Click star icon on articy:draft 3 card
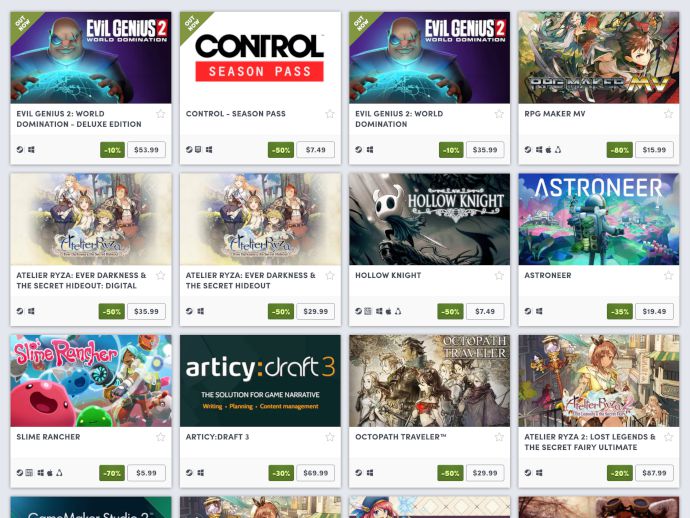The image size is (690, 518). tap(330, 437)
